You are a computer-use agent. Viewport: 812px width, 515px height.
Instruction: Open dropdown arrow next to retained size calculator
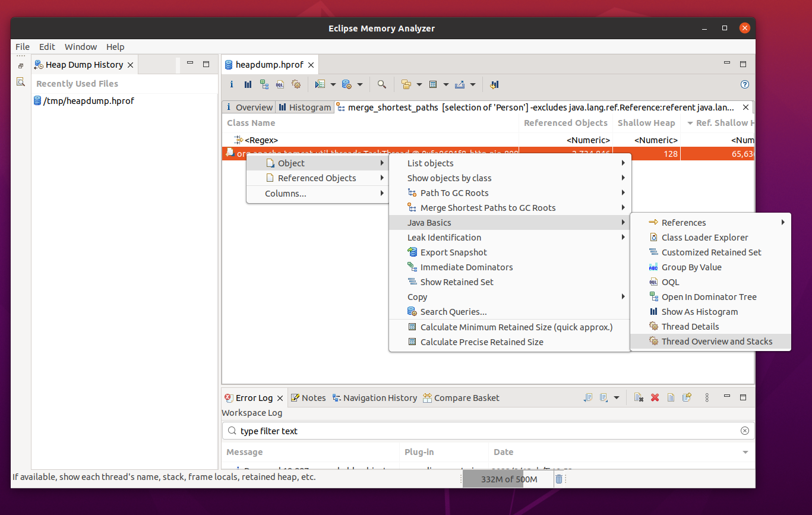(446, 84)
